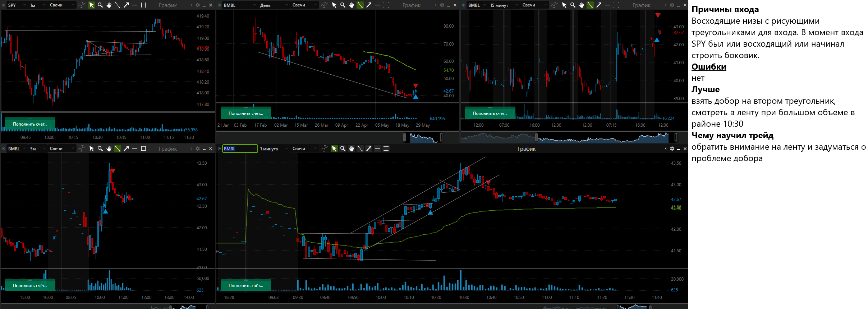Open the 5м timeframe dropdown

(x=37, y=149)
